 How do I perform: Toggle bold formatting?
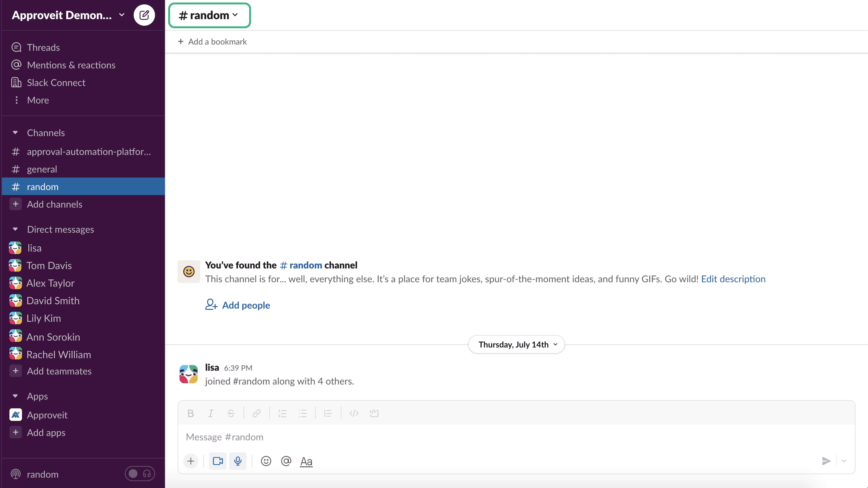coord(191,413)
